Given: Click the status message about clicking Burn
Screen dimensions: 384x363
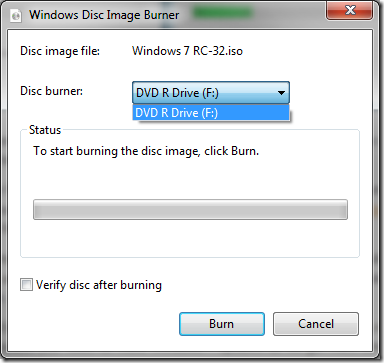Looking at the screenshot, I should click(x=146, y=151).
